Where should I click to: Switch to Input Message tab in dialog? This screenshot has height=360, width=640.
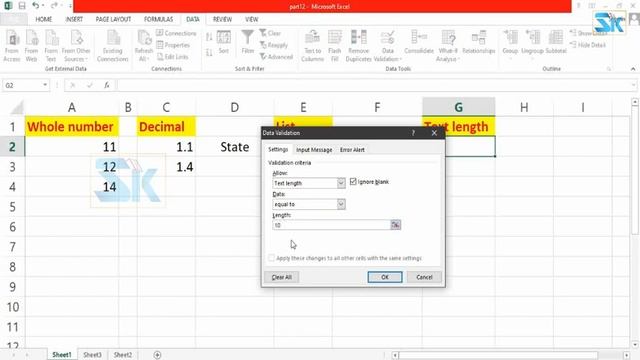coord(314,150)
